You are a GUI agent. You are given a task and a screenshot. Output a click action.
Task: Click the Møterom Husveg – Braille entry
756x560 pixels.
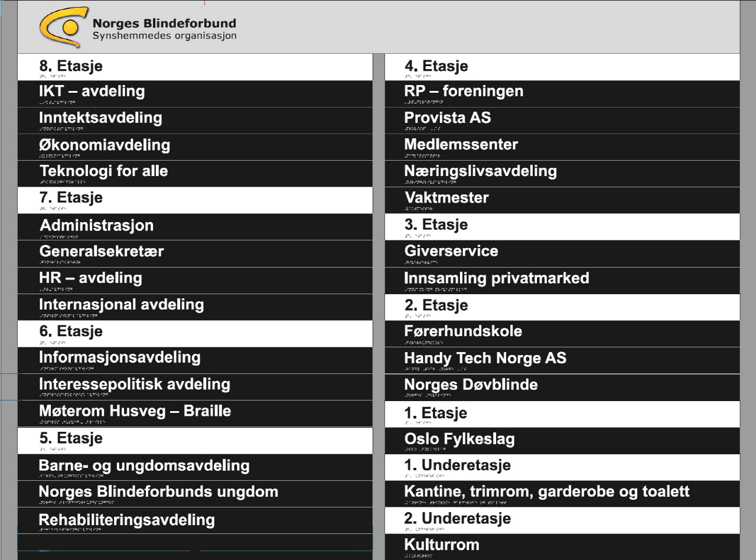pyautogui.click(x=195, y=414)
